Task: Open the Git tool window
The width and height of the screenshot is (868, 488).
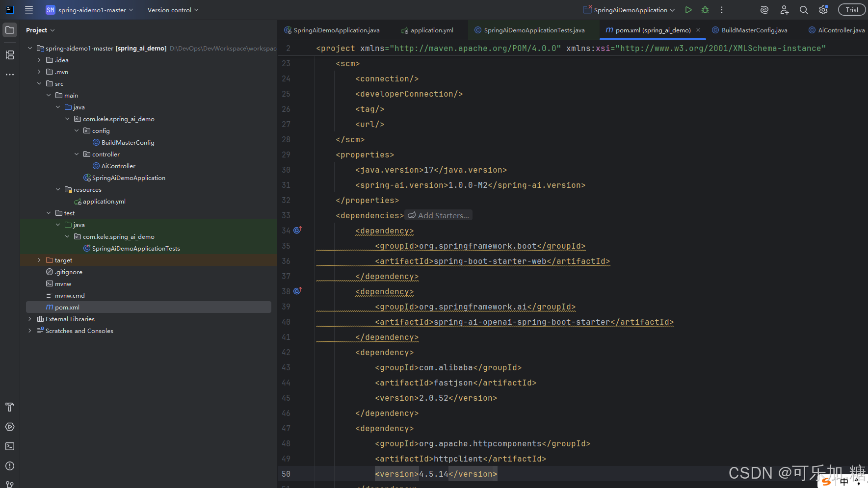Action: pyautogui.click(x=10, y=484)
